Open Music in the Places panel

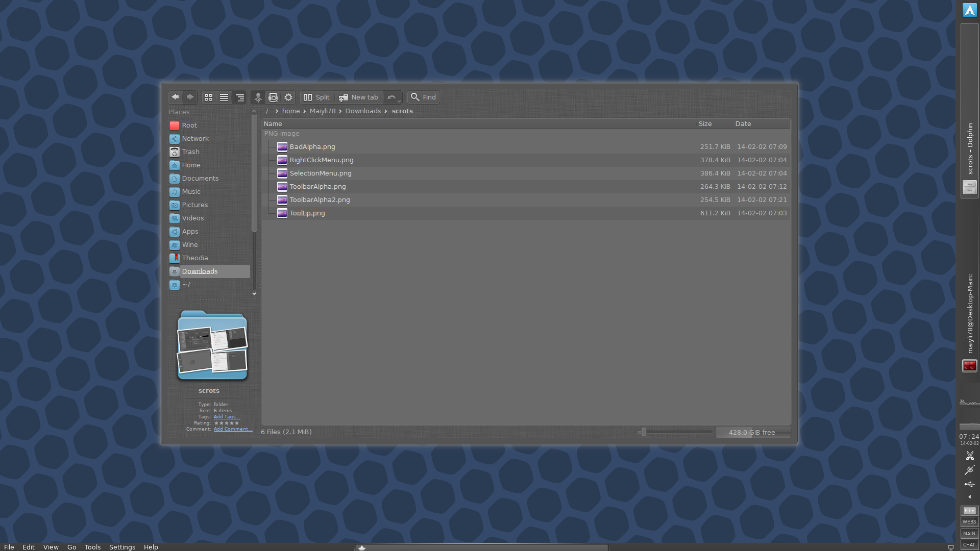[209, 191]
